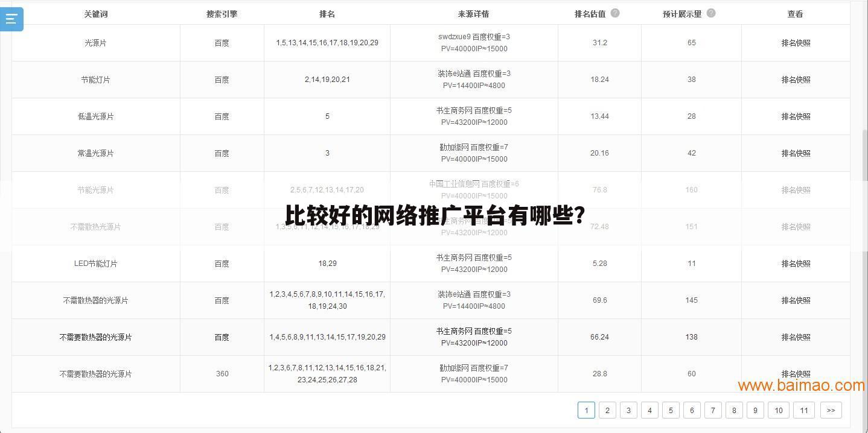
Task: Open 排名快照 for 不需散热光源片
Action: [796, 226]
